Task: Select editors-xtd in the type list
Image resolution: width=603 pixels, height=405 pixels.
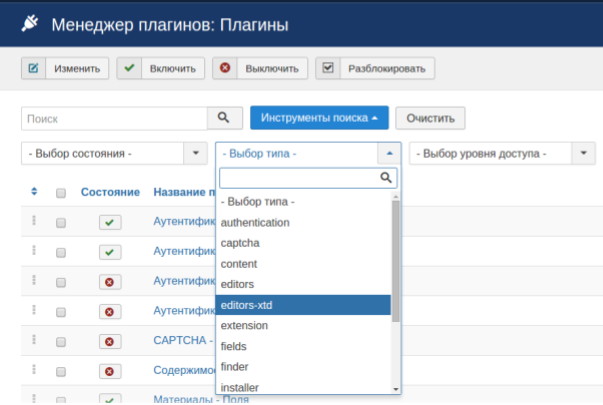Action: 303,305
